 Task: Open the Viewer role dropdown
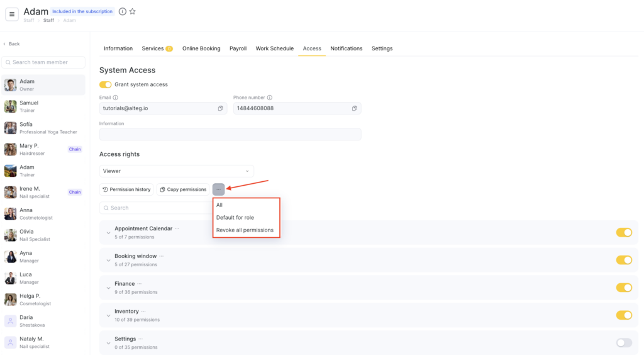pos(176,171)
